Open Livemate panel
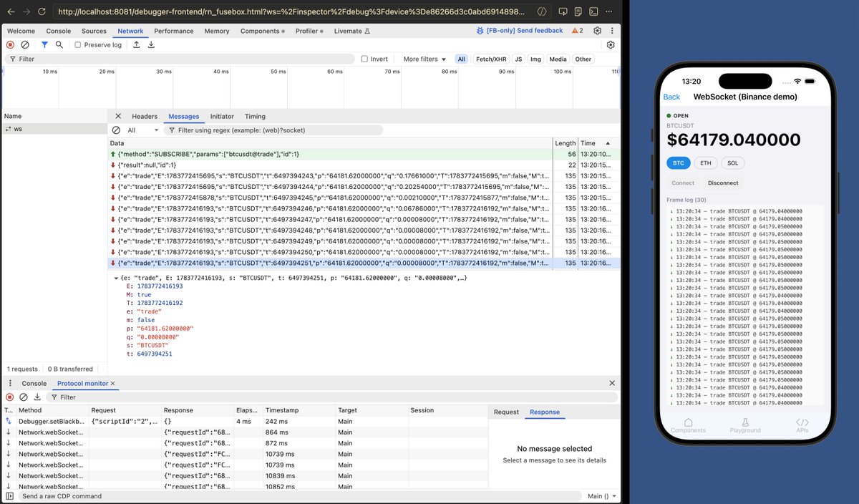The image size is (859, 504). click(x=352, y=31)
